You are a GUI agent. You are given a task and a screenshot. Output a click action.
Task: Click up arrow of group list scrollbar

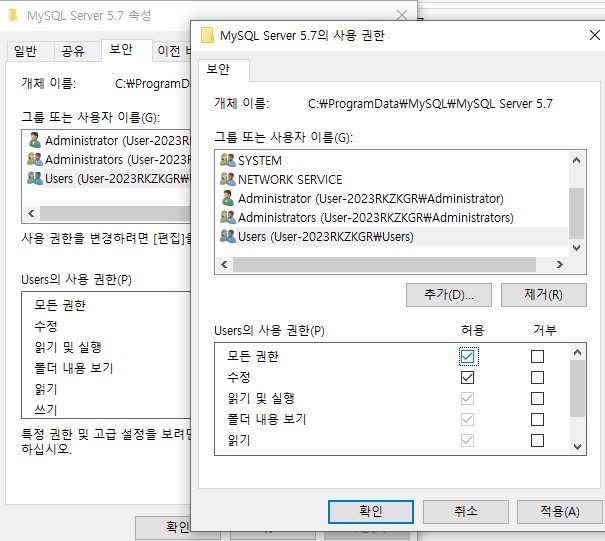point(576,160)
